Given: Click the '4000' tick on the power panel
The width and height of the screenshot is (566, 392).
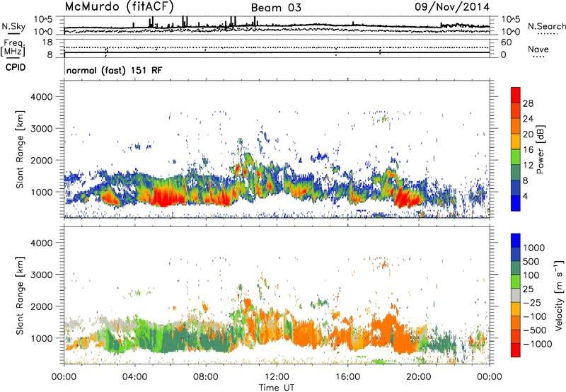Looking at the screenshot, I should click(41, 97).
